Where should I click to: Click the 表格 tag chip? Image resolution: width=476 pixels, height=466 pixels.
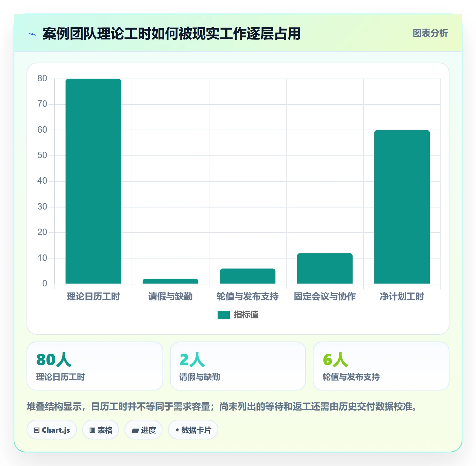[101, 430]
